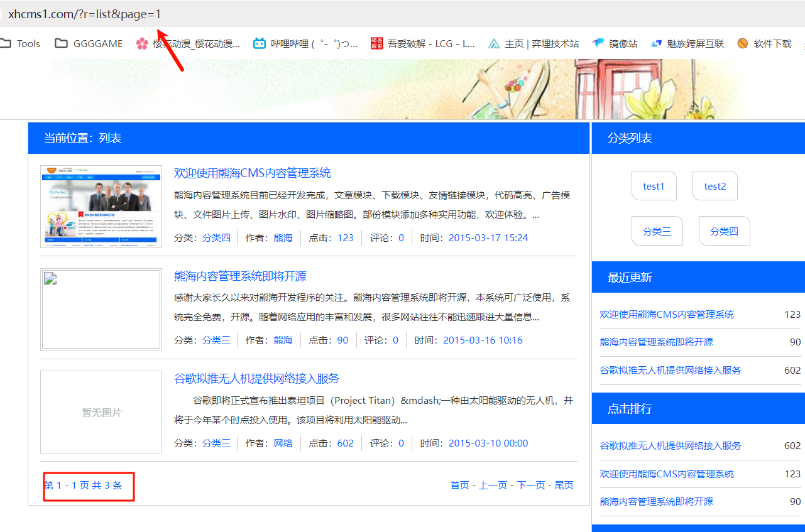The image size is (805, 532).
Task: Open the 软件下载 bookmark
Action: pyautogui.click(x=764, y=43)
